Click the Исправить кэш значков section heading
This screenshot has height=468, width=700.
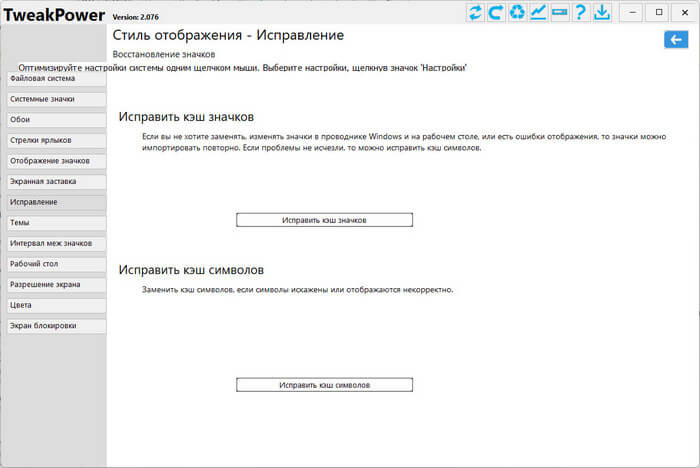click(x=186, y=117)
